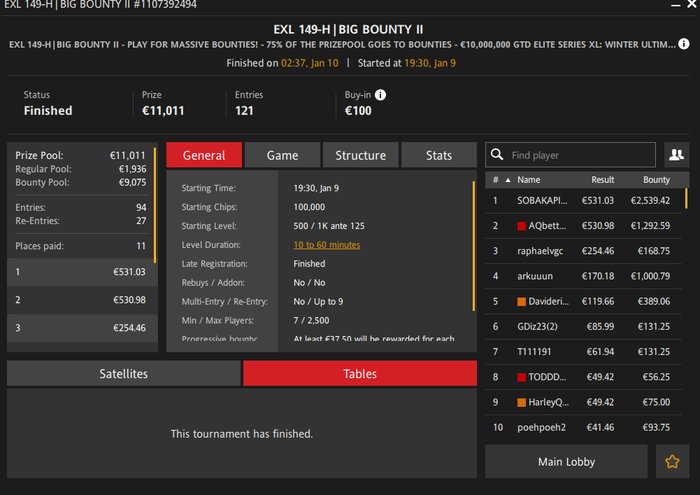Click the search magnifier icon
This screenshot has width=700, height=495.
click(x=497, y=154)
